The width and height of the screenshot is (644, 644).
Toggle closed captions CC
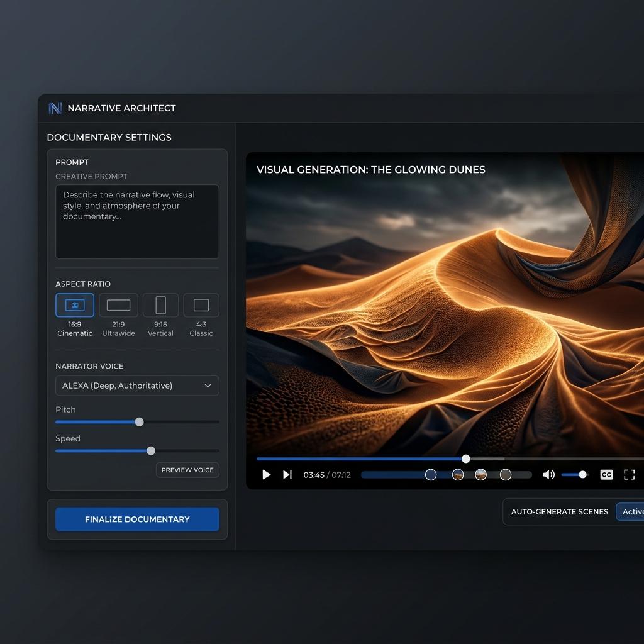point(607,475)
